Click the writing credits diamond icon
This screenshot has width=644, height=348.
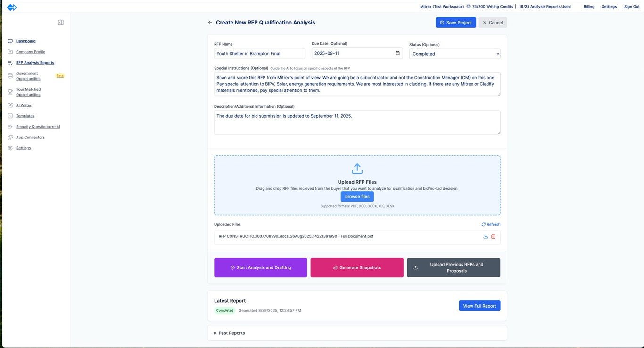pos(468,7)
